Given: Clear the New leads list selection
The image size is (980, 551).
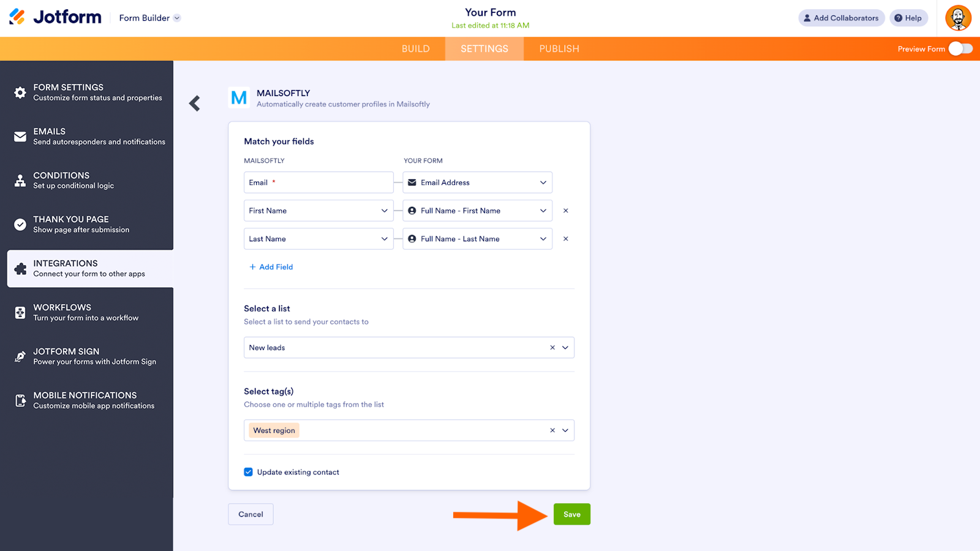Looking at the screenshot, I should 552,348.
